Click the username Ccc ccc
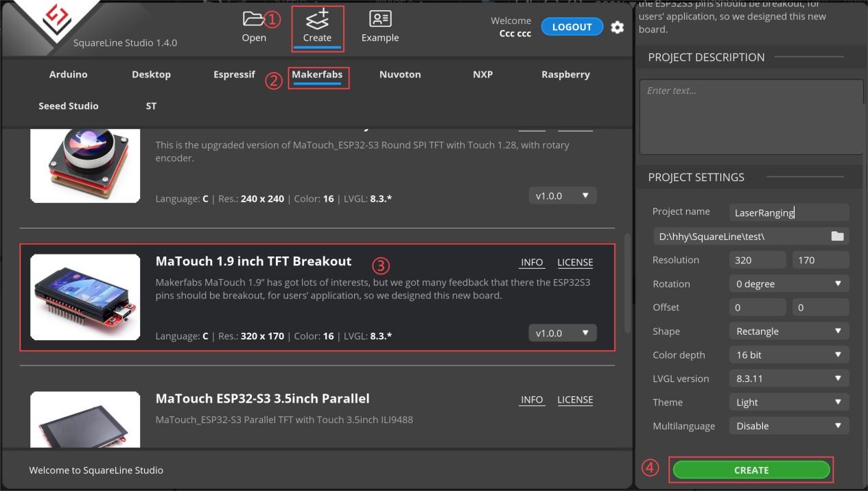 point(515,33)
